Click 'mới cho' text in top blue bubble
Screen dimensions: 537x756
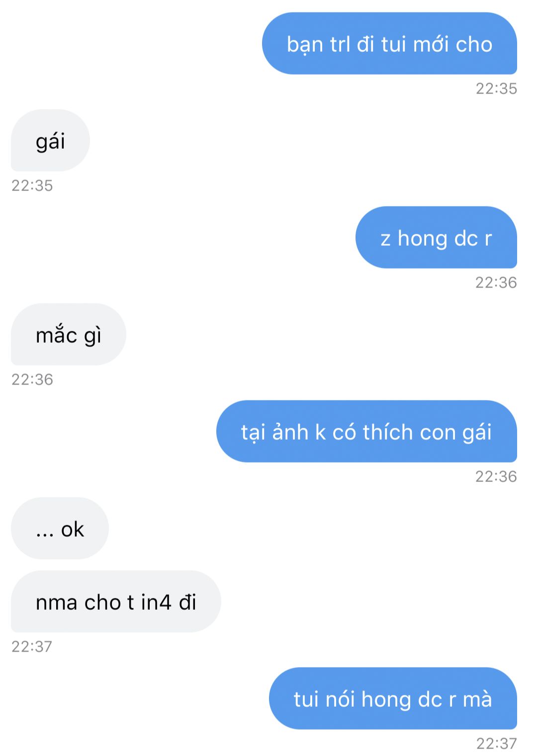[452, 44]
